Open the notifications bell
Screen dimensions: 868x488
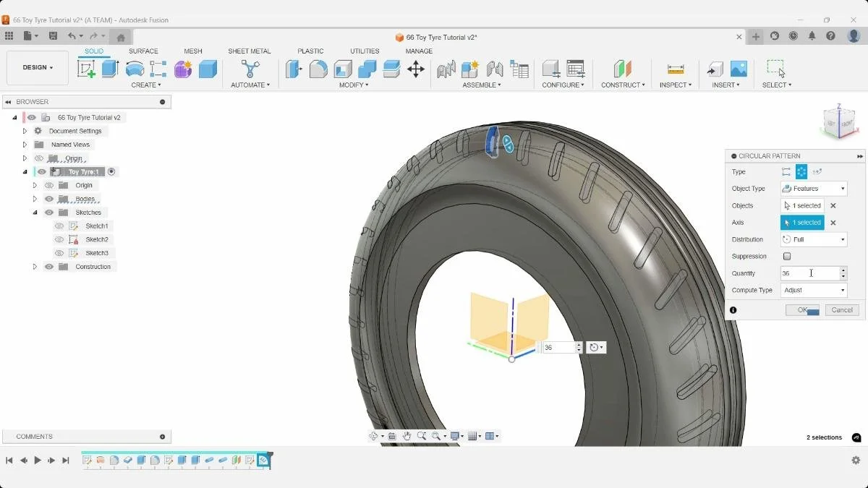pyautogui.click(x=812, y=36)
